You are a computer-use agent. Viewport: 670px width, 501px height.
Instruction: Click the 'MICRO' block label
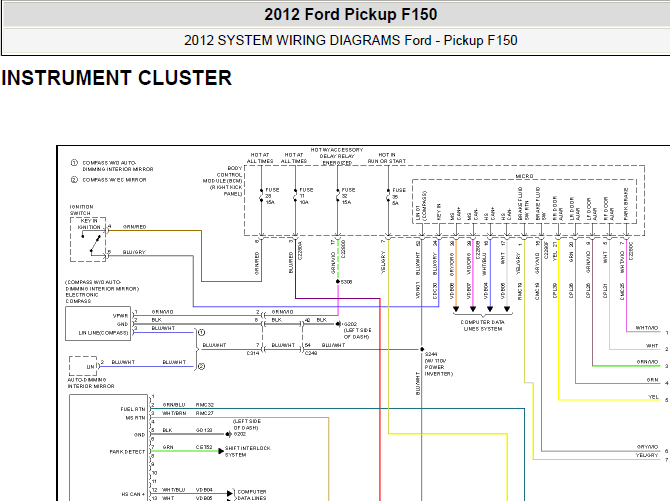click(524, 176)
